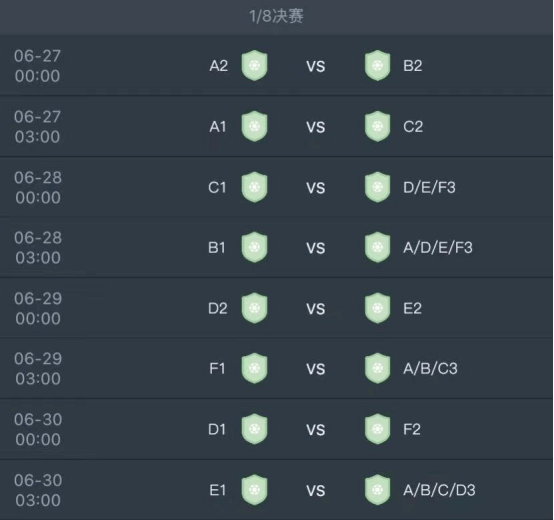Select the A/B/C3 team name
The height and width of the screenshot is (520, 554).
430,369
